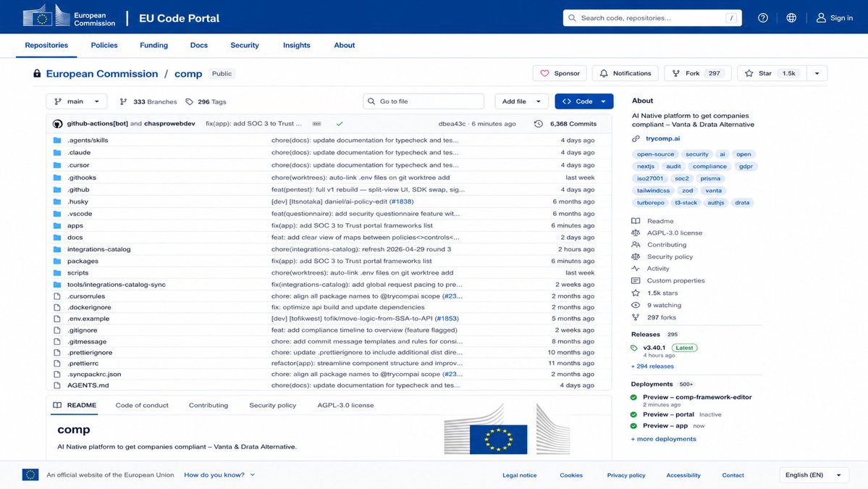
Task: Open the Funding nav tab
Action: (x=154, y=46)
